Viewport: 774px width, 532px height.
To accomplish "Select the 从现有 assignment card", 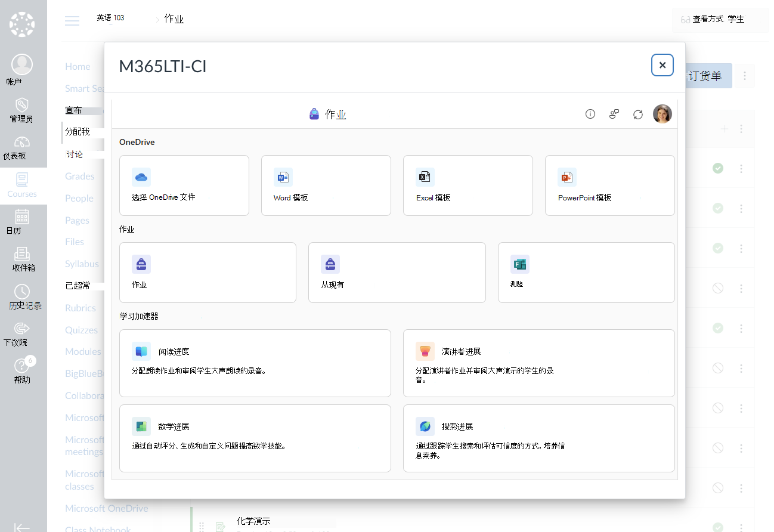I will [397, 273].
